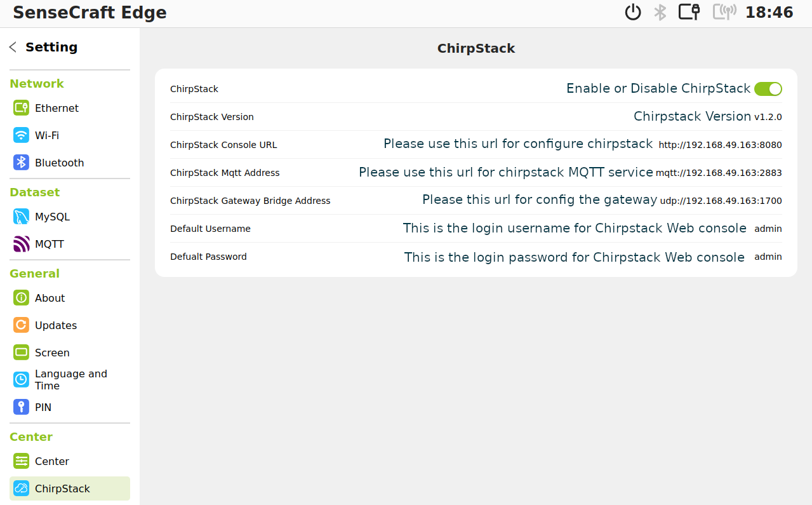Click the green Center section header

tap(31, 437)
